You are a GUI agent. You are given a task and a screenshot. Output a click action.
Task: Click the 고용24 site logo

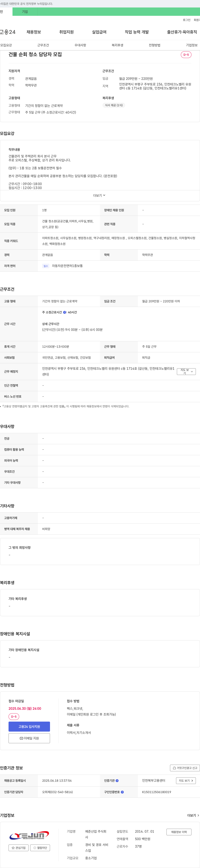pyautogui.click(x=7, y=32)
